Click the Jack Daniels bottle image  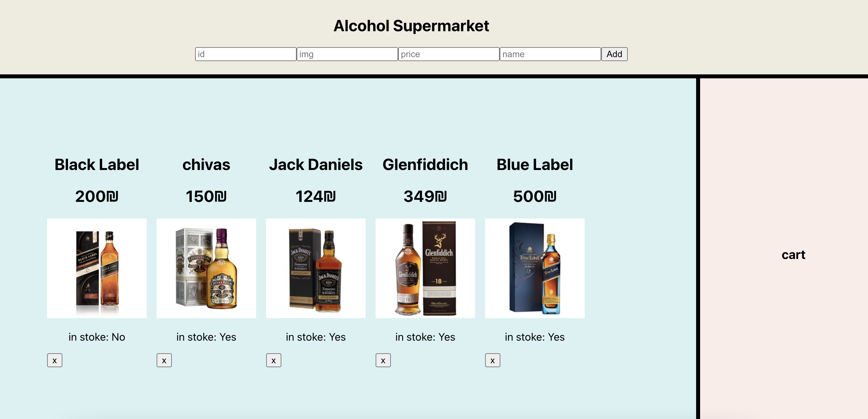316,268
